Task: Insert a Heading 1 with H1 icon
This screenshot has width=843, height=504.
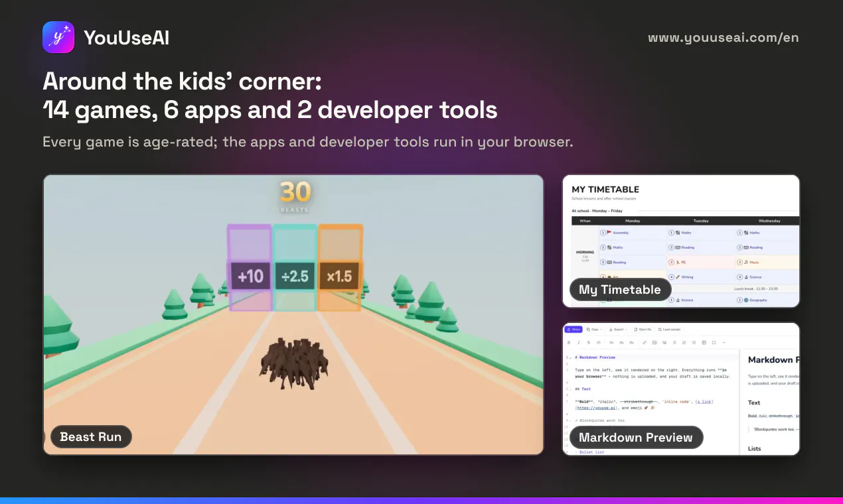Action: 611,342
